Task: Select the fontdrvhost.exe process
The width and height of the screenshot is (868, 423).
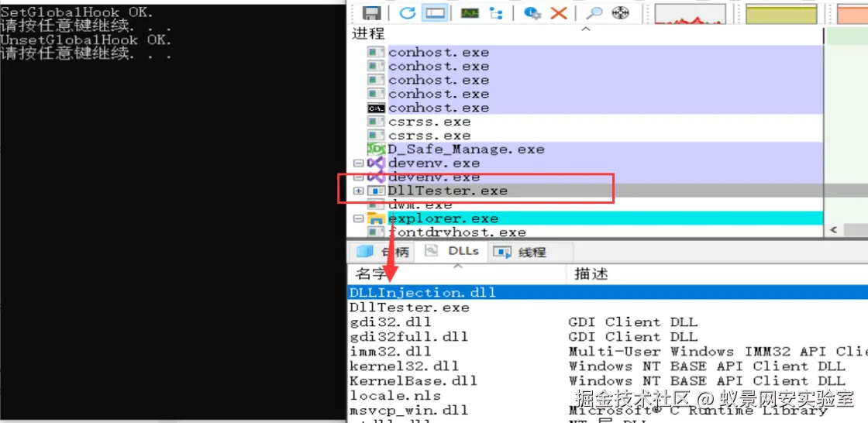Action: (x=457, y=232)
